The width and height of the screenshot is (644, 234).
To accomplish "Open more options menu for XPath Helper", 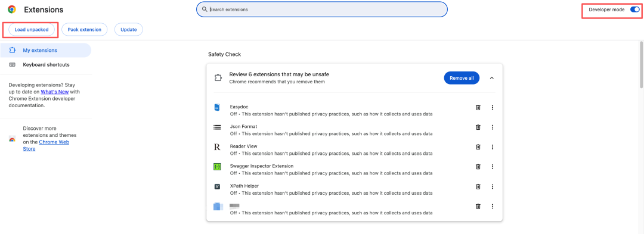I will pyautogui.click(x=492, y=186).
